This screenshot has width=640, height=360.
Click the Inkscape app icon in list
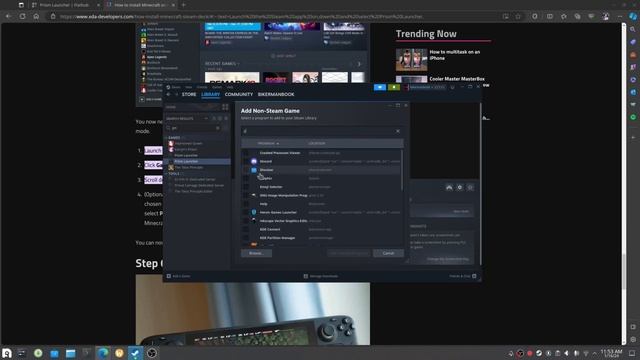[254, 221]
